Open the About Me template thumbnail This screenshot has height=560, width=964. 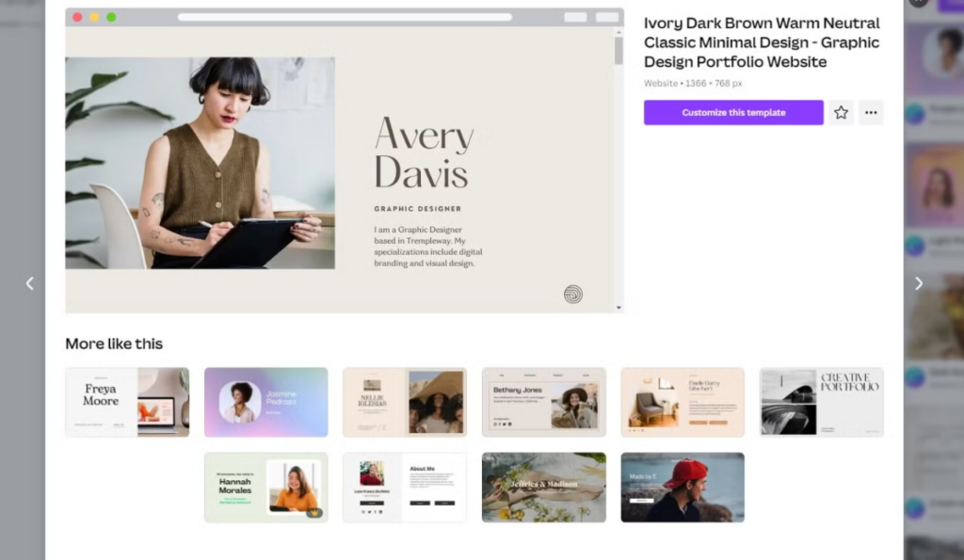404,488
